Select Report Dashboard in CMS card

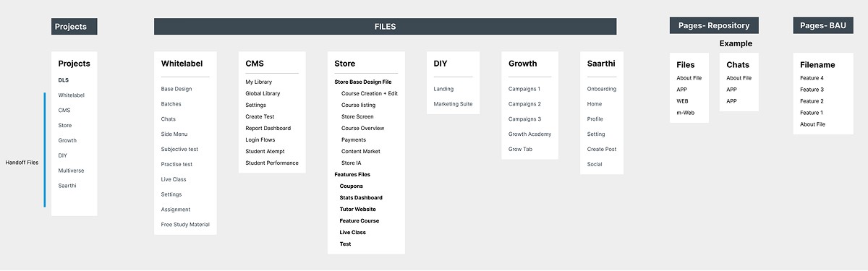268,128
